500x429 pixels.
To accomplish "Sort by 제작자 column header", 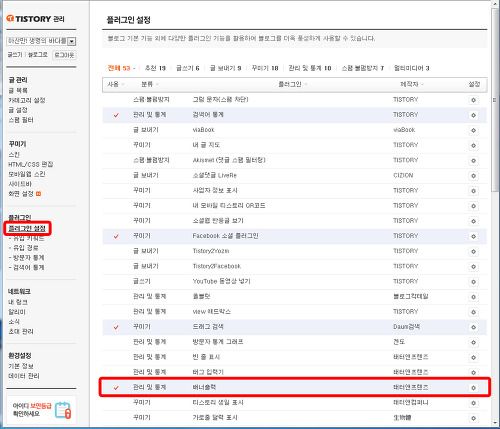I will pos(411,84).
